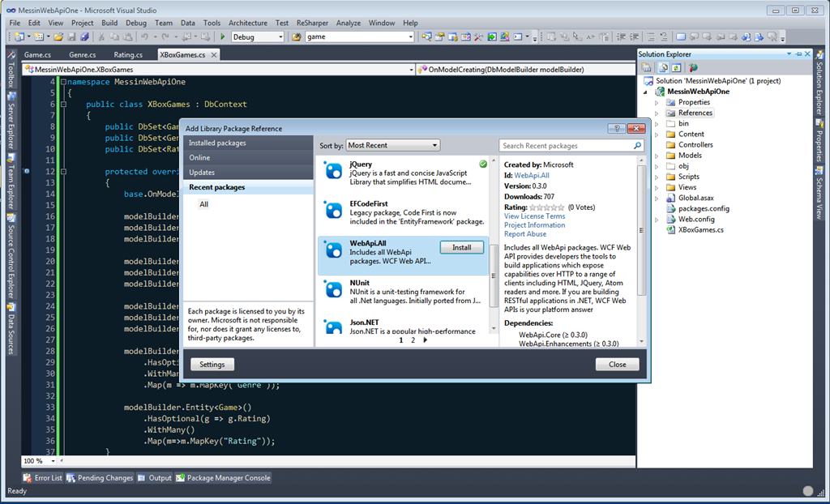The width and height of the screenshot is (830, 504).
Task: Click the dialog help question mark button
Action: tap(616, 128)
